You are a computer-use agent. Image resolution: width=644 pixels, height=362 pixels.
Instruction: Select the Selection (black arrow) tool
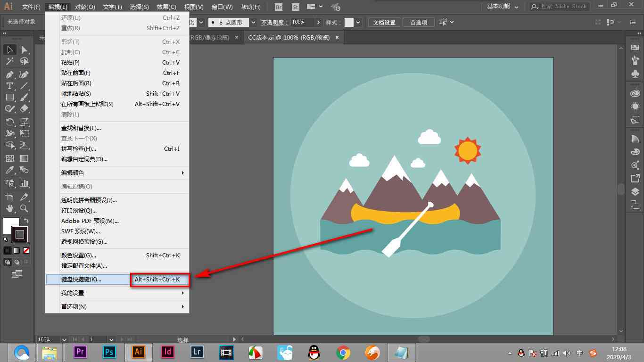click(9, 49)
